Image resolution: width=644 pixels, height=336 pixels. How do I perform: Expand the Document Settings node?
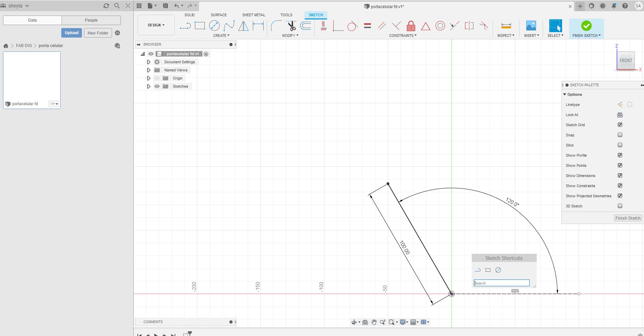(x=149, y=62)
